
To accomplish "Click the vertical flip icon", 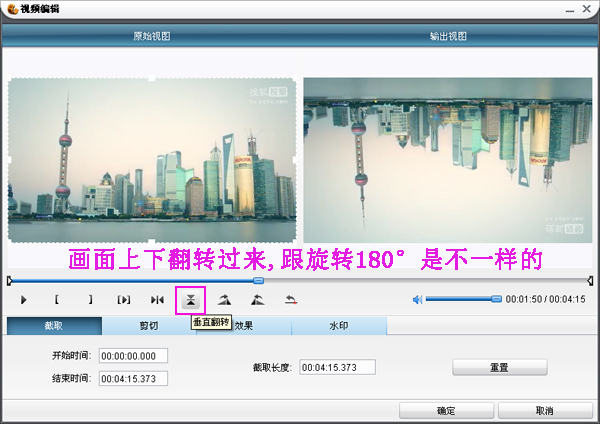I will click(191, 300).
